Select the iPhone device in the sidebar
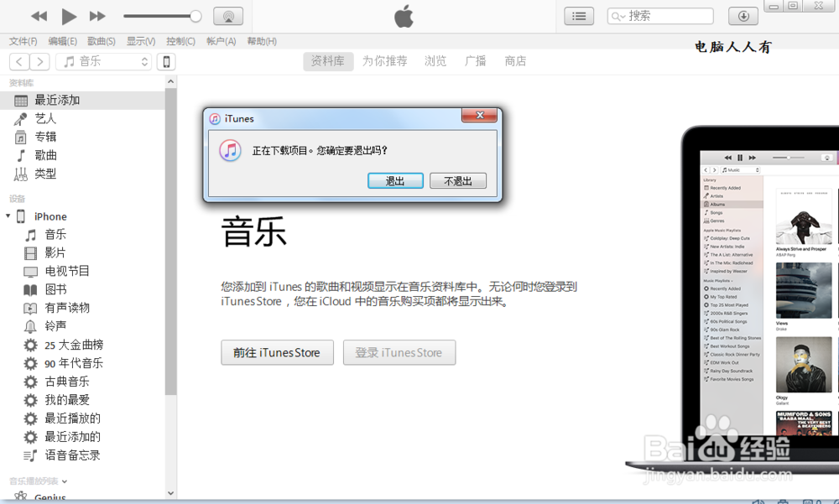The height and width of the screenshot is (504, 839). click(x=50, y=216)
